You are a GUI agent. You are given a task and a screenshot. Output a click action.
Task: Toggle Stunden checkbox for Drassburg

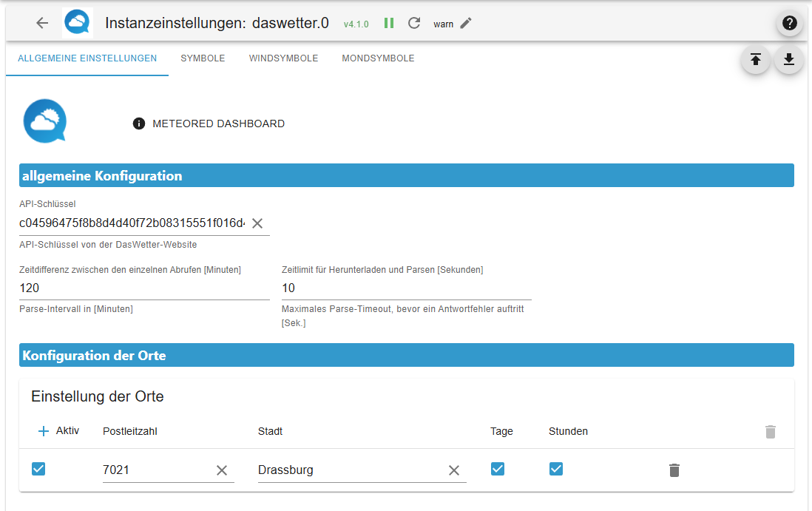click(x=556, y=469)
